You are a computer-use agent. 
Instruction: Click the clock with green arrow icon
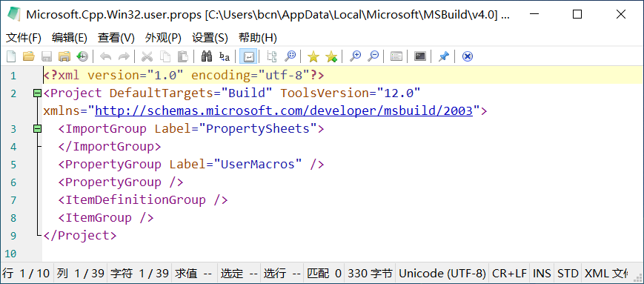82,56
